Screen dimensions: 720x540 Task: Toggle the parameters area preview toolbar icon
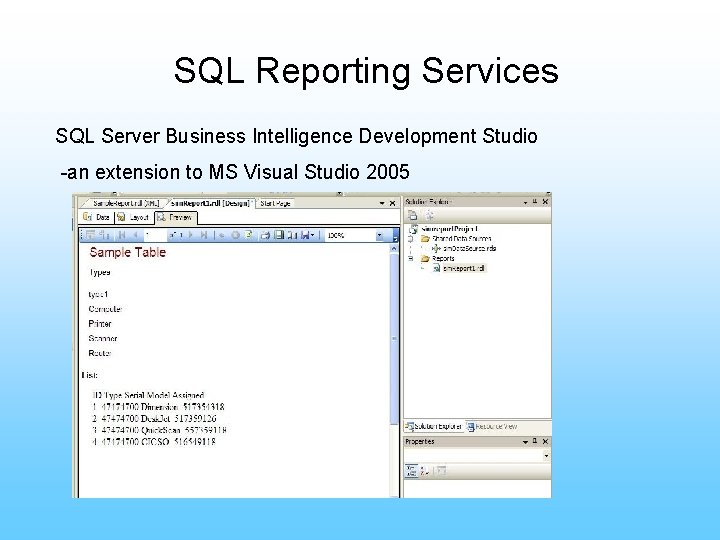pyautogui.click(x=90, y=235)
